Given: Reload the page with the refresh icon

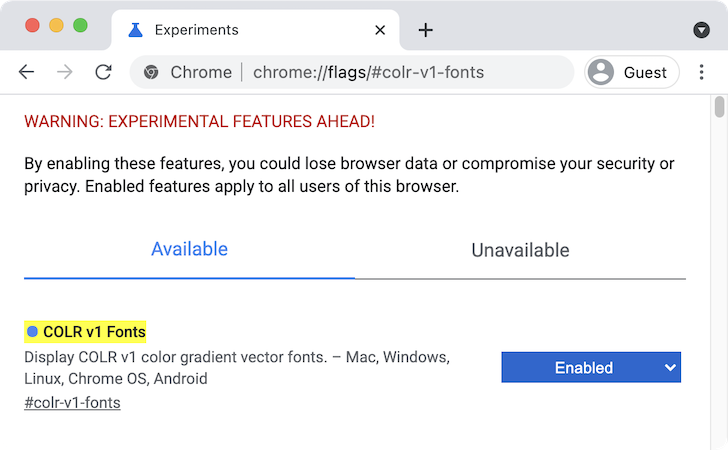Looking at the screenshot, I should coord(103,72).
